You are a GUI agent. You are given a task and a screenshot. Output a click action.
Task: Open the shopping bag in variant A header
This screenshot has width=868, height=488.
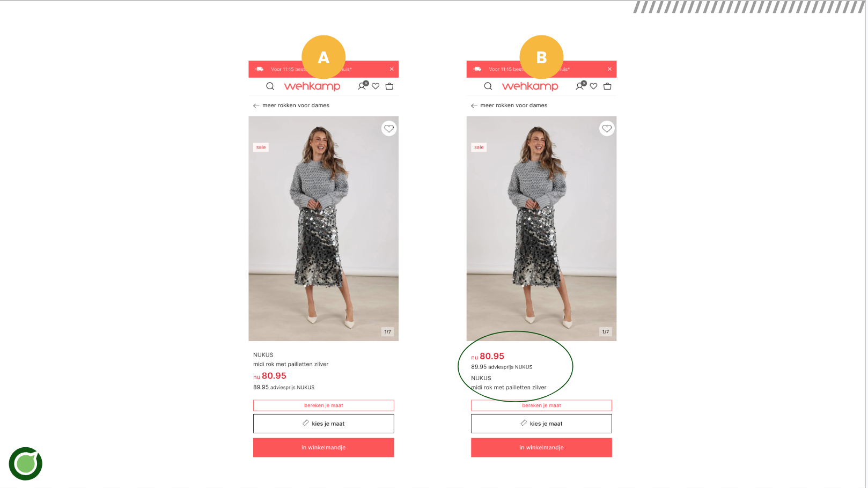[x=389, y=86]
